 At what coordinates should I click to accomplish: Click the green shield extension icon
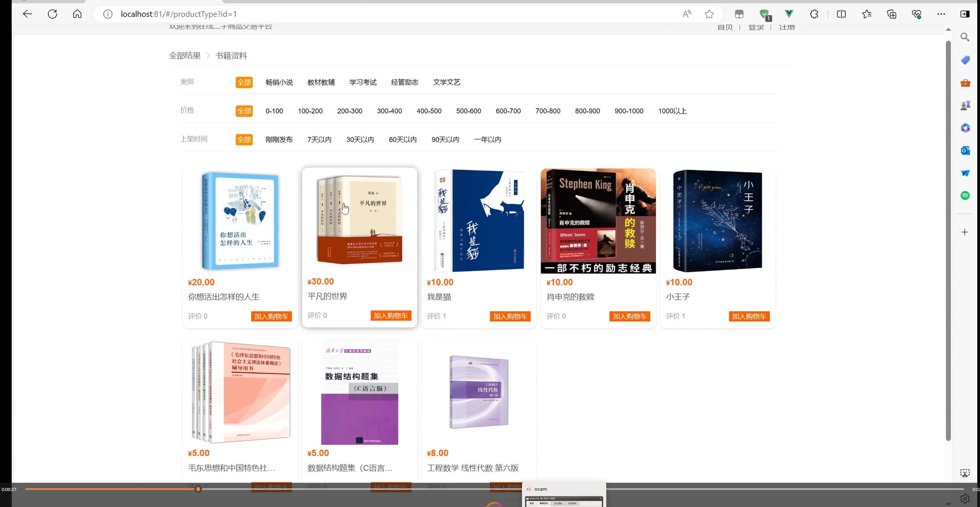765,15
